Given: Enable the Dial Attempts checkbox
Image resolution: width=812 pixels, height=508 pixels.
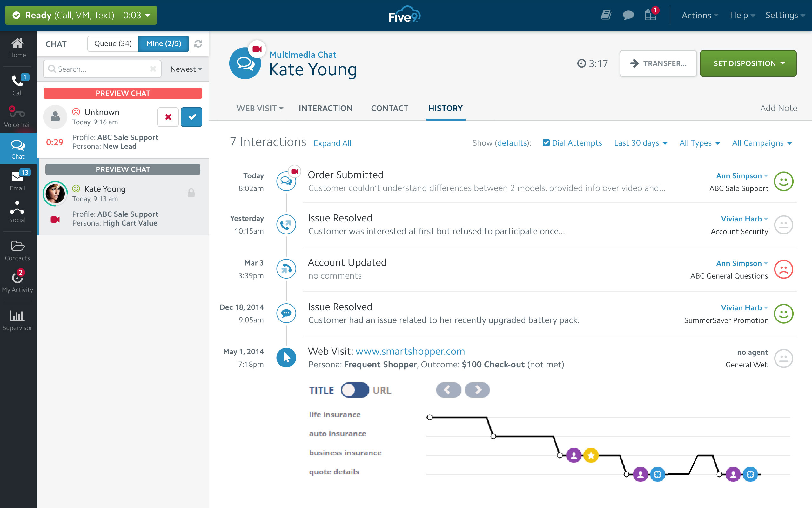Looking at the screenshot, I should tap(545, 142).
